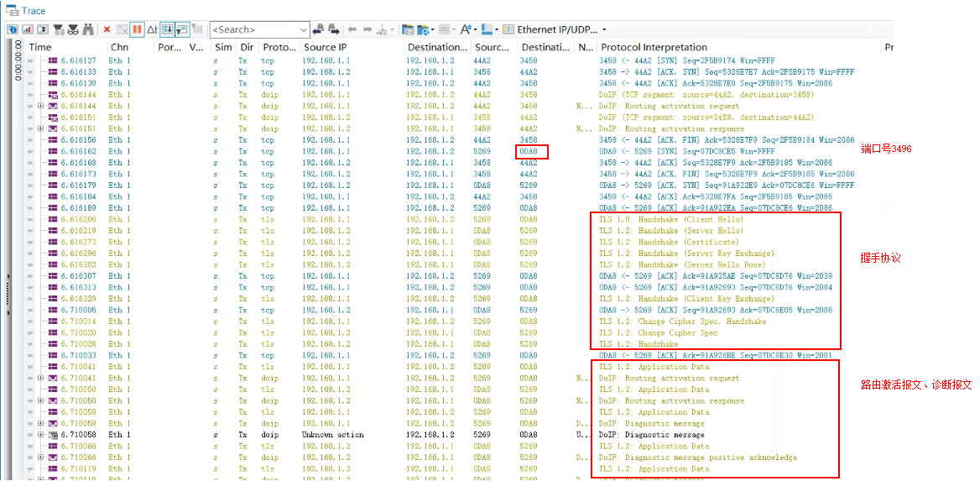The image size is (980, 481).
Task: Click the Time column header
Action: [40, 47]
